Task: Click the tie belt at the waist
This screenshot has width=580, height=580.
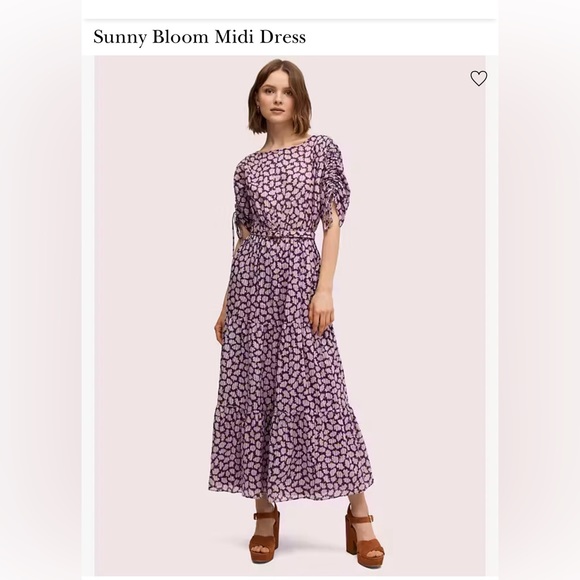Action: [282, 235]
